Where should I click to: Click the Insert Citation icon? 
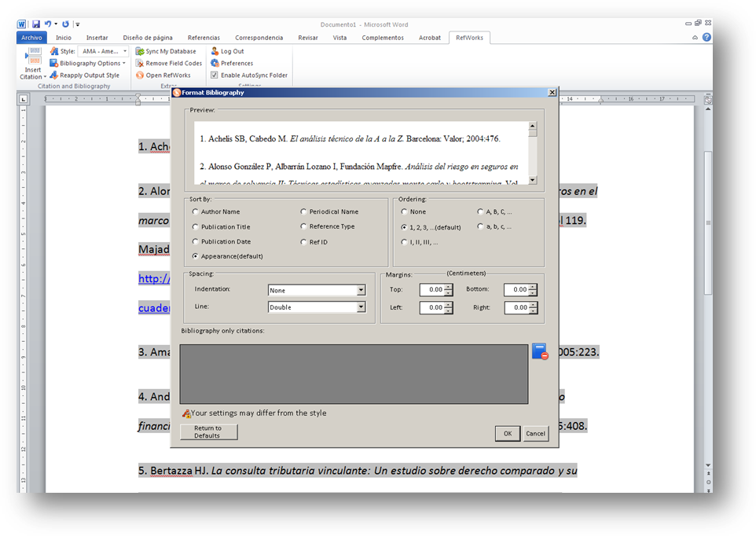pyautogui.click(x=33, y=57)
